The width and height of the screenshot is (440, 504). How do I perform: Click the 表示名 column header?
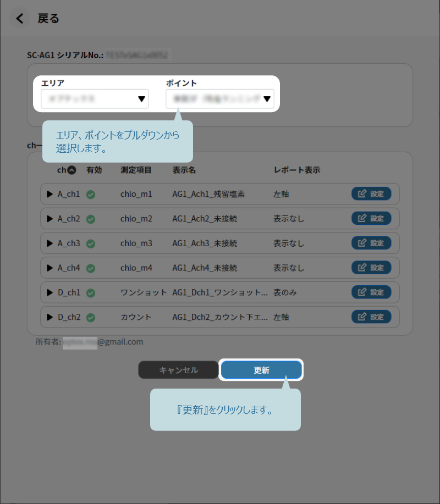tap(184, 170)
